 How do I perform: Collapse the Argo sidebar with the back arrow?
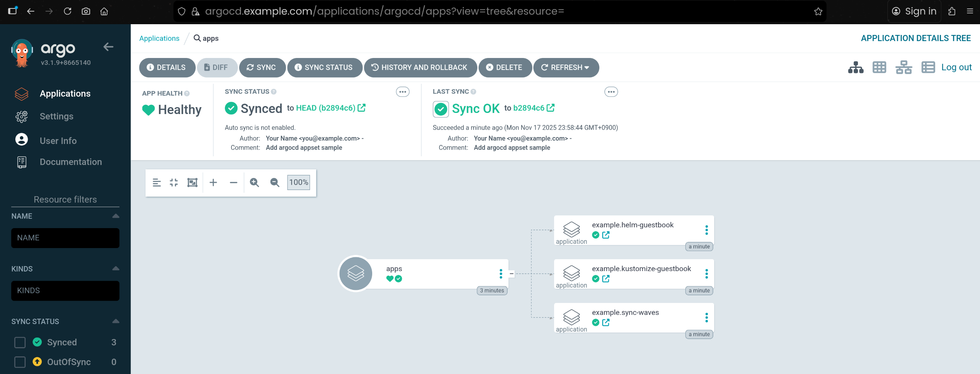point(108,47)
